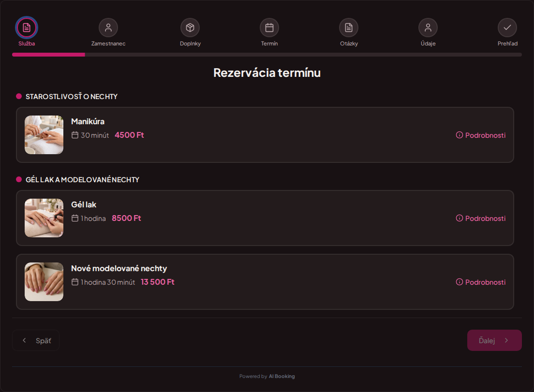Pick the Nové modelované nechty thumbnail
This screenshot has width=534, height=392.
point(44,282)
